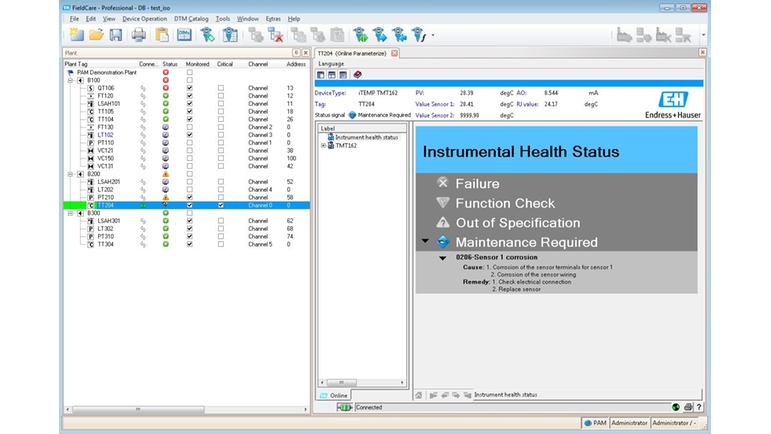771x434 pixels.
Task: Open the Language menu in DTM
Action: (x=331, y=63)
